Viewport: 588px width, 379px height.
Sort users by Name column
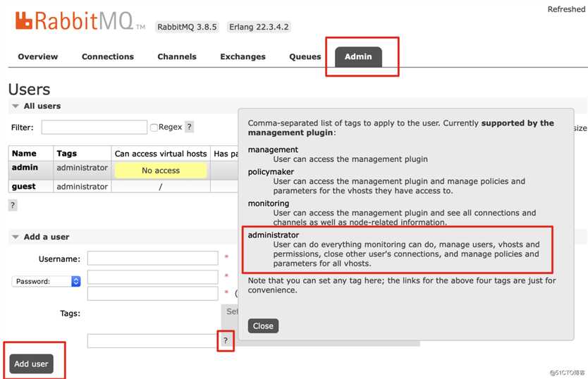pos(24,154)
